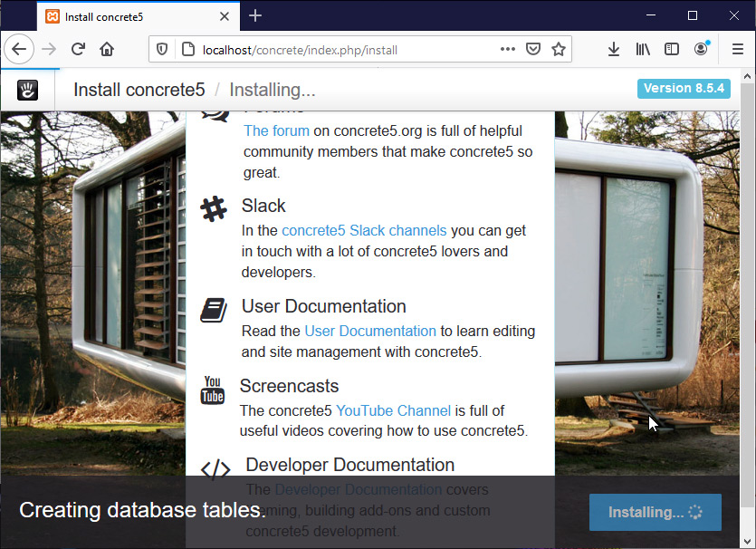Open the page actions three-dot menu

point(508,50)
